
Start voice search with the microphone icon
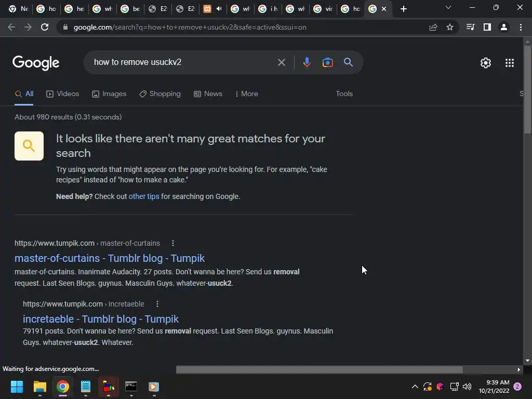pos(307,62)
